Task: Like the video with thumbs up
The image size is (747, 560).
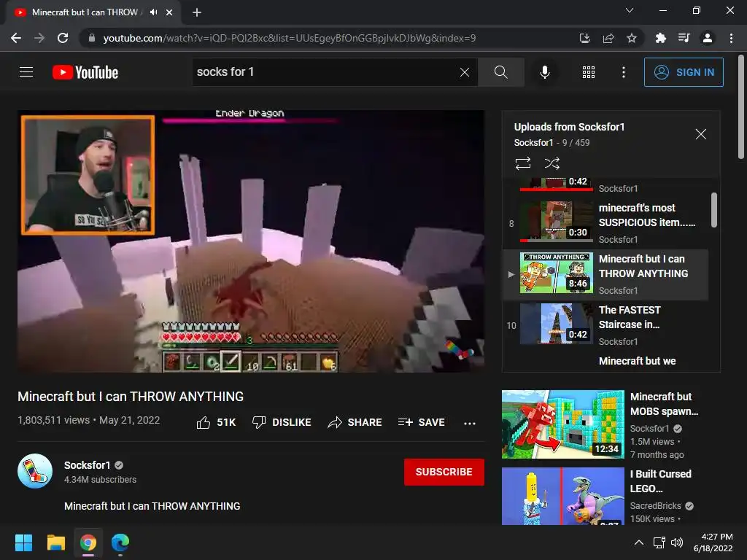Action: point(216,422)
